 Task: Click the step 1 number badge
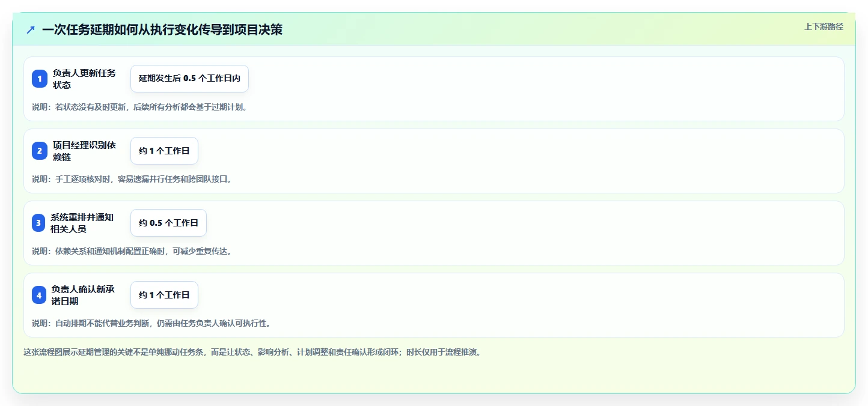40,79
